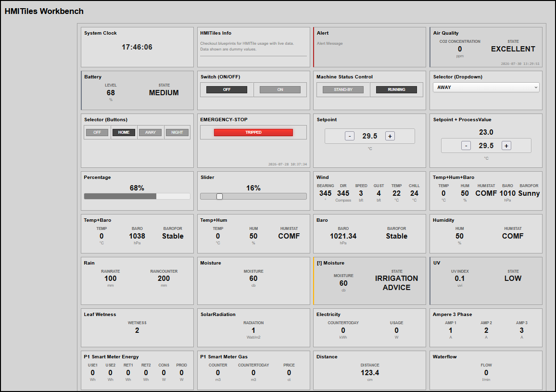Click the Wind SPEED value 3
The height and width of the screenshot is (392, 556).
361,193
